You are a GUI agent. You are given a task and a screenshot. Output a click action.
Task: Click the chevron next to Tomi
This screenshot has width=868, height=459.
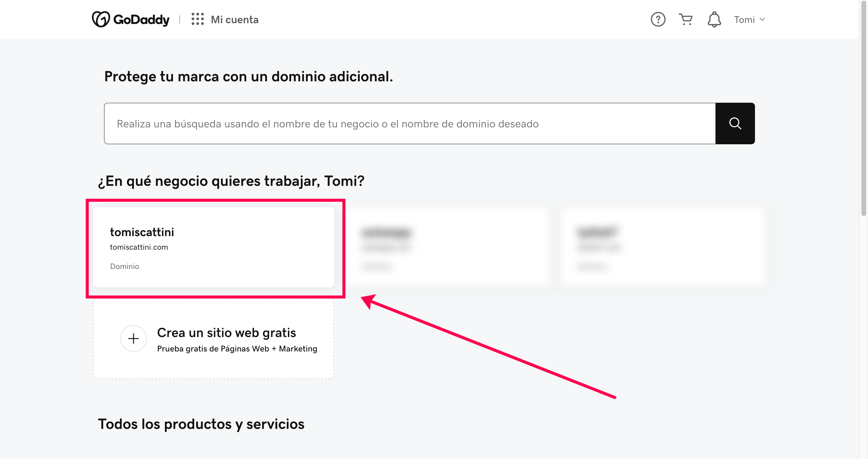(x=763, y=20)
